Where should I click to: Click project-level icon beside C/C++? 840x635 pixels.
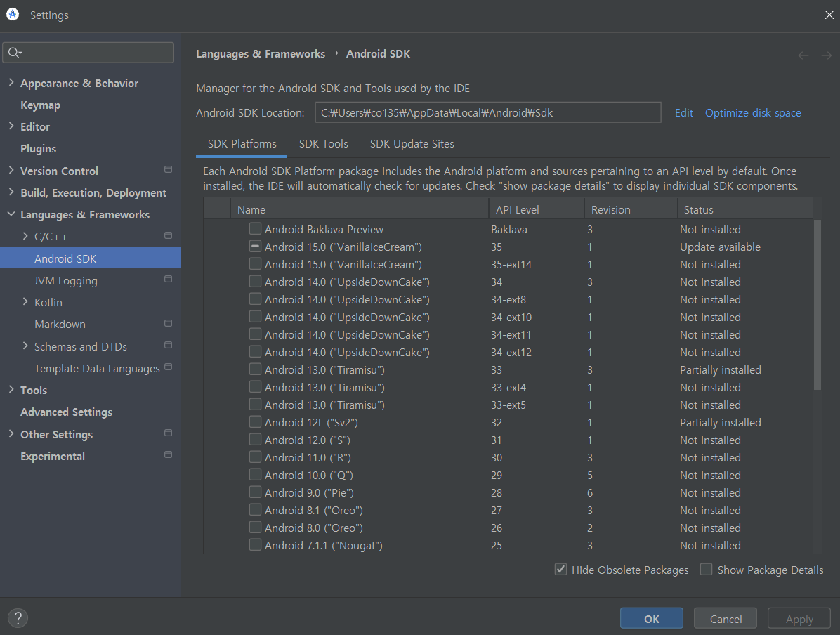coord(169,235)
